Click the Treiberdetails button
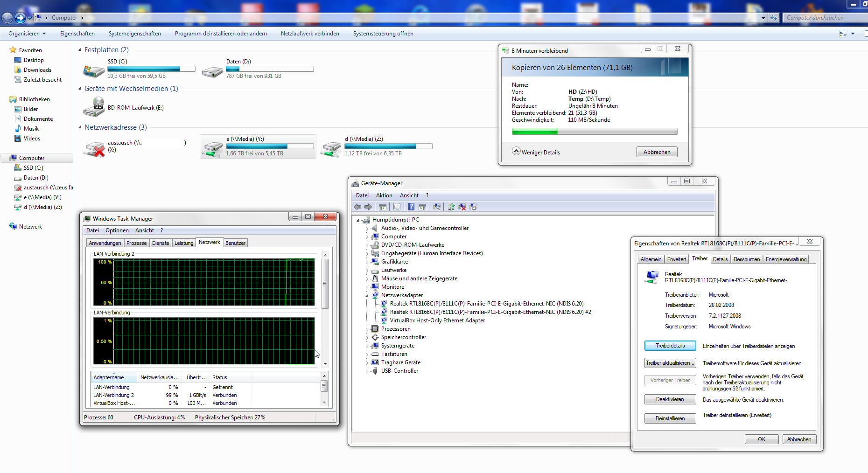Viewport: 868px width, 473px height. click(x=670, y=346)
